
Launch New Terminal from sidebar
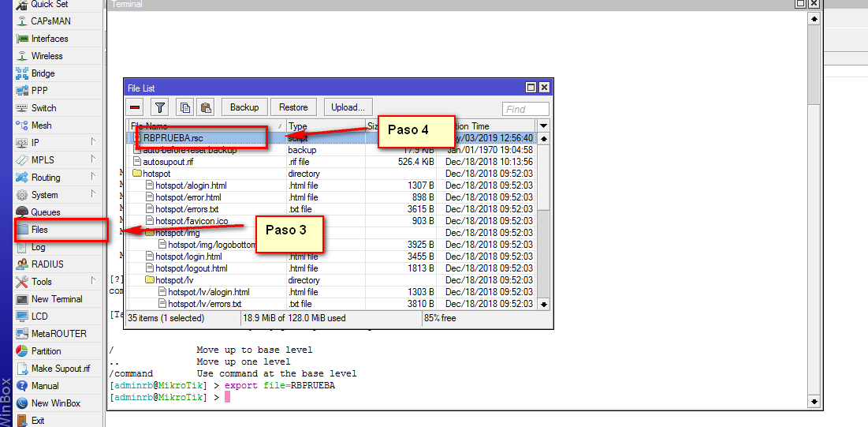click(x=56, y=299)
